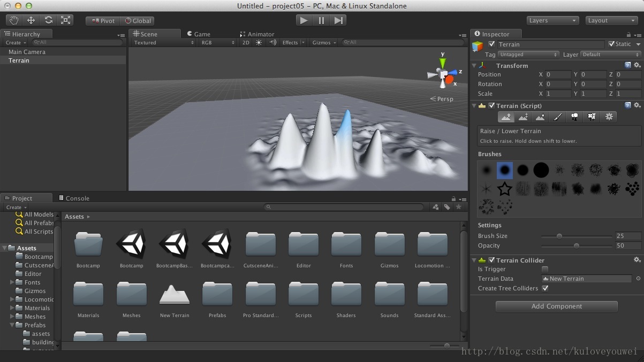Expand the Fonts folder in project tree
Image resolution: width=644 pixels, height=362 pixels.
pos(12,282)
